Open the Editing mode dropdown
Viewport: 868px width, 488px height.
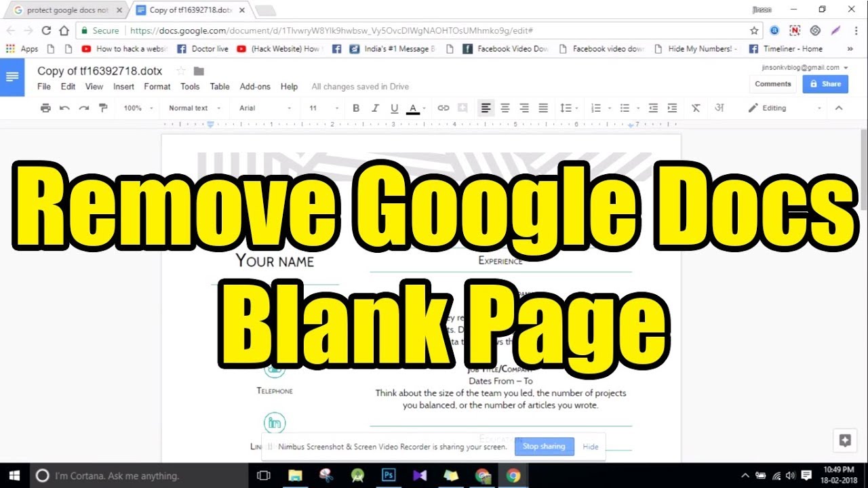point(785,108)
